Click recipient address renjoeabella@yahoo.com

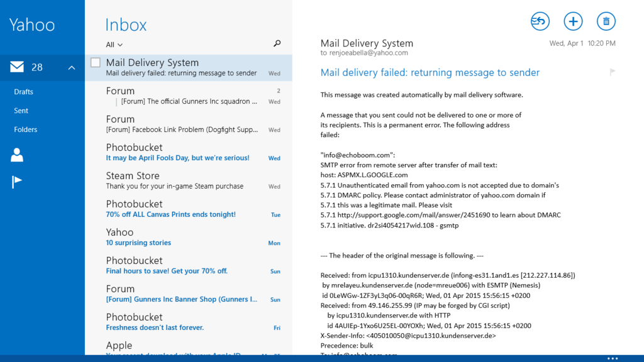[369, 53]
